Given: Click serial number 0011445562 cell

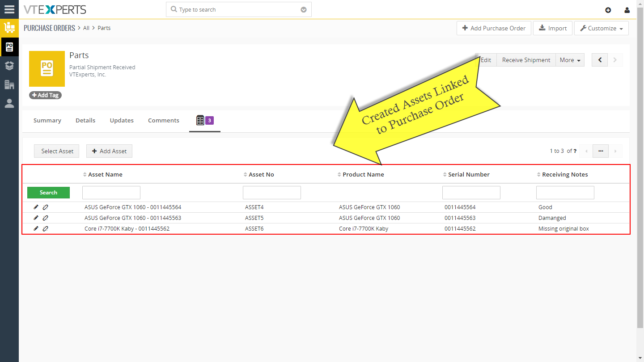Looking at the screenshot, I should (460, 228).
